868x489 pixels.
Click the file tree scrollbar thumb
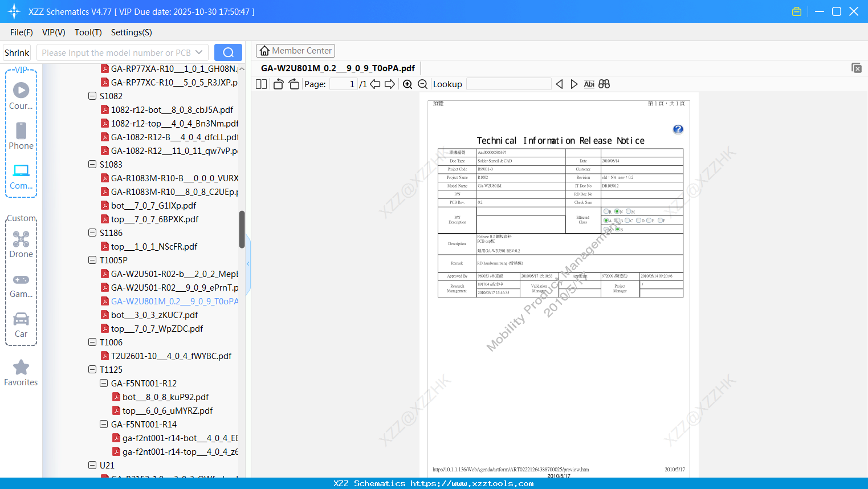click(242, 229)
